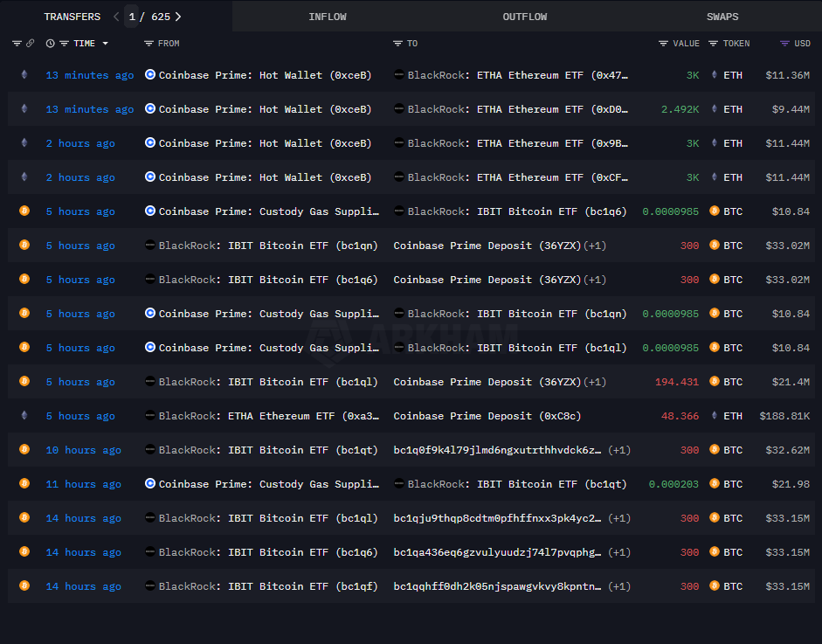Viewport: 822px width, 644px height.
Task: Open the TO column filter
Action: click(397, 44)
